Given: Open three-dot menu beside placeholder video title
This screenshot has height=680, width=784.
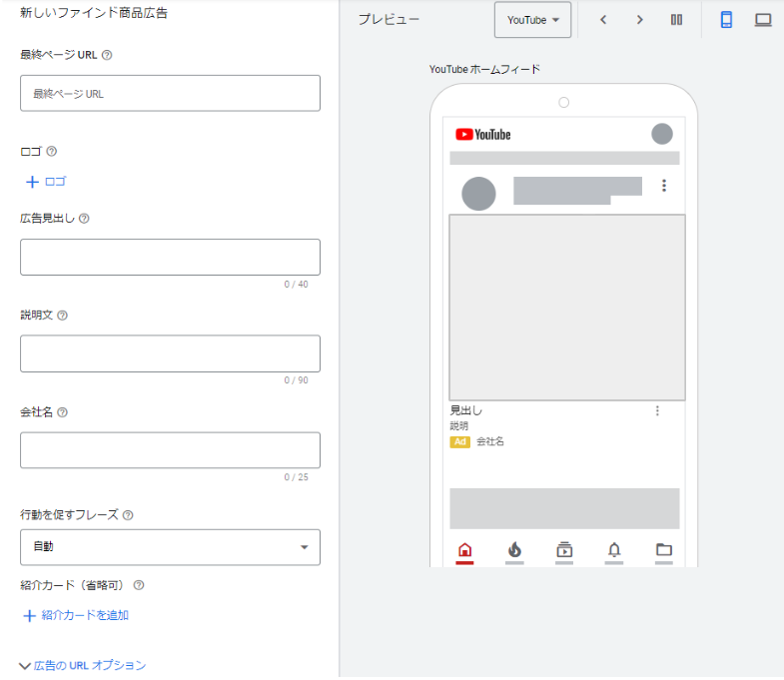Looking at the screenshot, I should pyautogui.click(x=664, y=186).
